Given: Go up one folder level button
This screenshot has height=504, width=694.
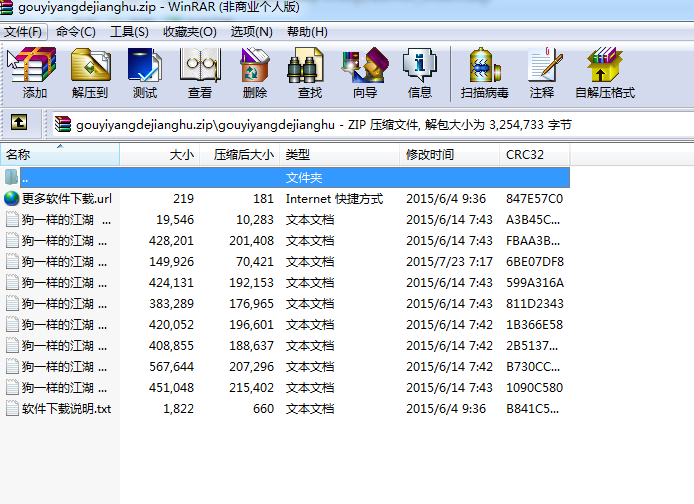Looking at the screenshot, I should pyautogui.click(x=19, y=122).
